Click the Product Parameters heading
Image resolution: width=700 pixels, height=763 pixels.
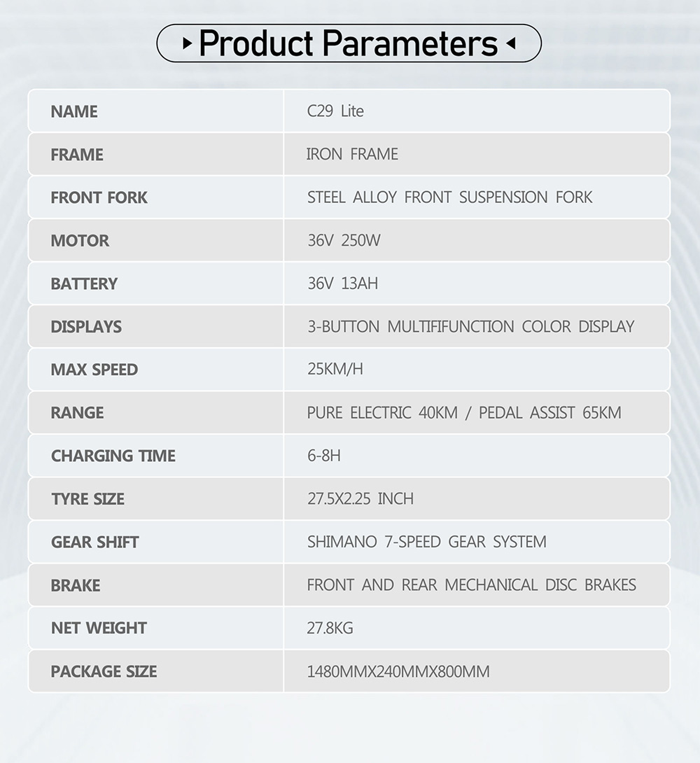348,43
